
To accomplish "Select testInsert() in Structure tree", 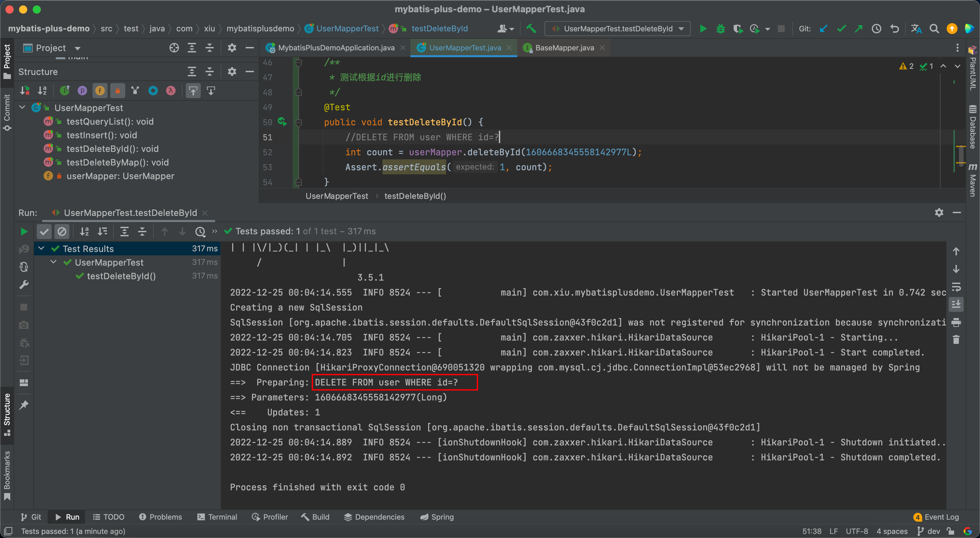I will (x=102, y=135).
